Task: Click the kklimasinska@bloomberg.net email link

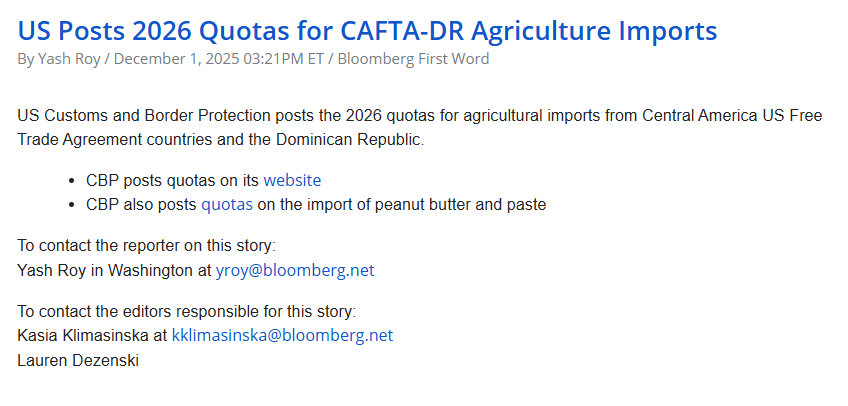Action: [x=282, y=336]
